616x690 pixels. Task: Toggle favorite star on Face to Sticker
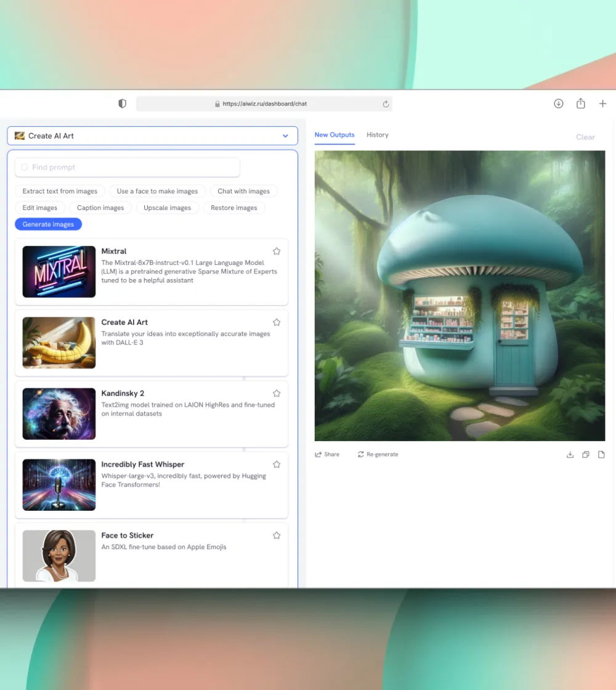[277, 535]
